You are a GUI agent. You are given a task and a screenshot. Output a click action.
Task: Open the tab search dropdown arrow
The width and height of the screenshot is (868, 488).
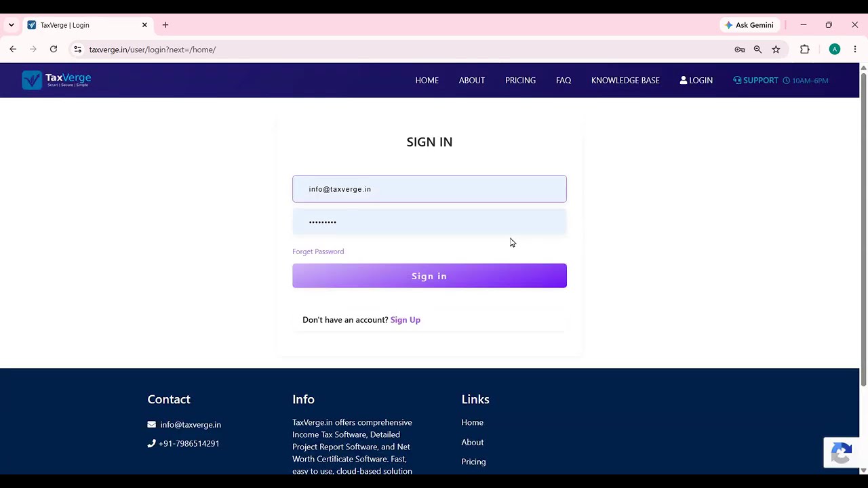point(12,25)
